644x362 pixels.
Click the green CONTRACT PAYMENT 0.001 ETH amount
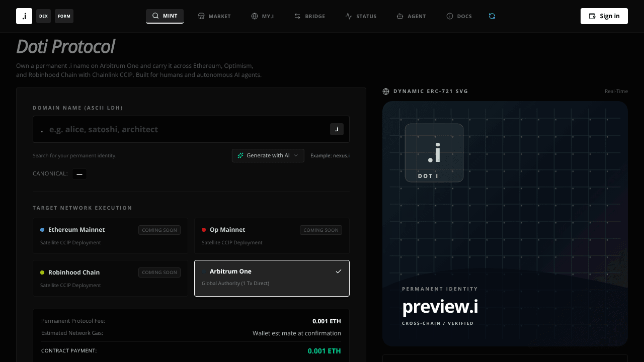point(324,351)
